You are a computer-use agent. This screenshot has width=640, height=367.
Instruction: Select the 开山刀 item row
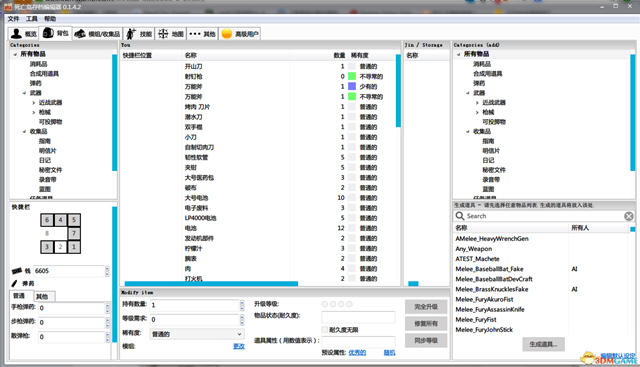tap(258, 66)
